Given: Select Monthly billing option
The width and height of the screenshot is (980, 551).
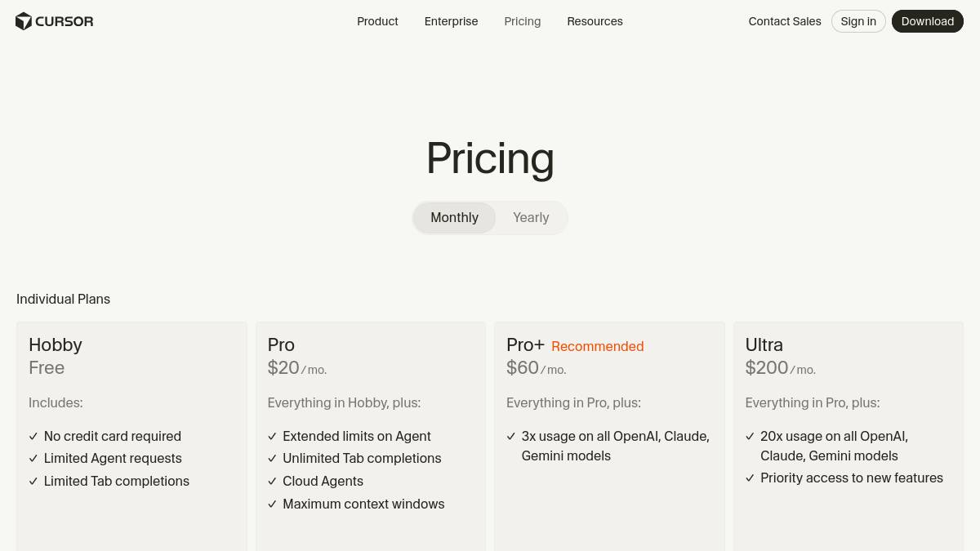Looking at the screenshot, I should [454, 218].
